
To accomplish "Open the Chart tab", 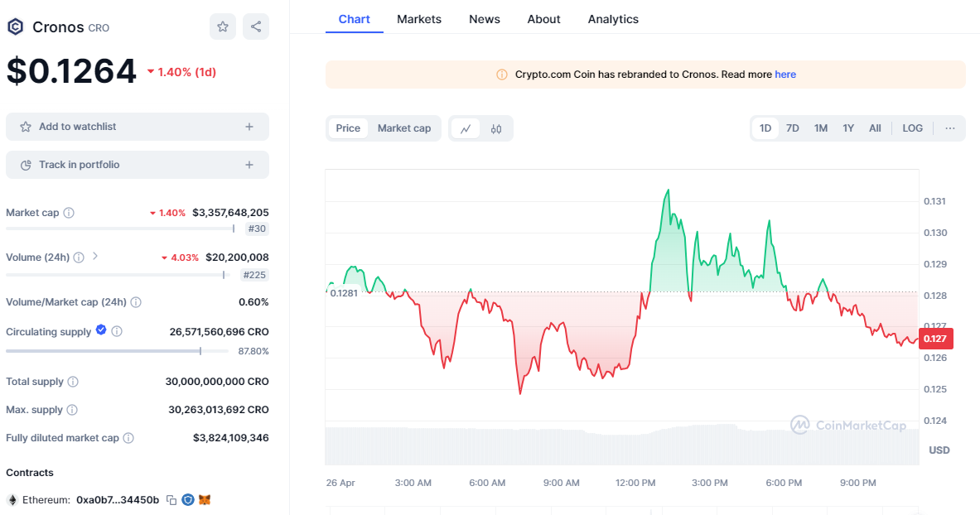I will click(355, 19).
